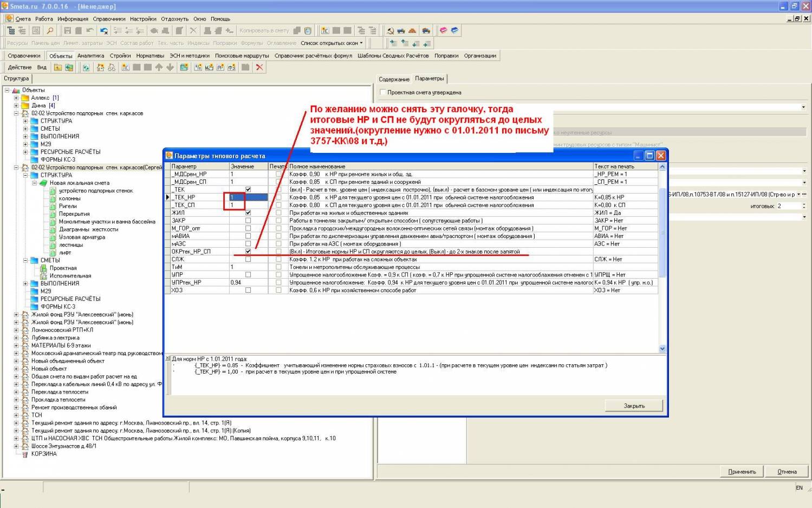Switch to the Содержание tab
The width and height of the screenshot is (812, 508).
394,79
